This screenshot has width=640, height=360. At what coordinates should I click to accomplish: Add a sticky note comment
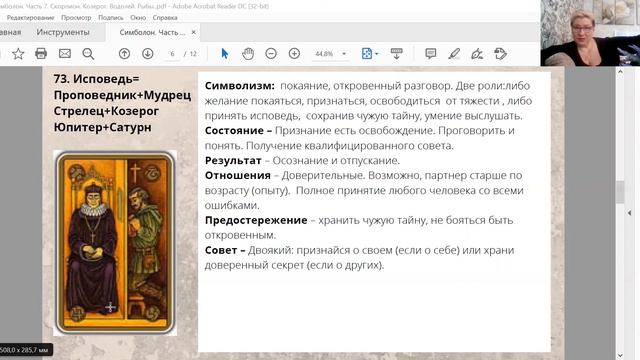coord(431,53)
